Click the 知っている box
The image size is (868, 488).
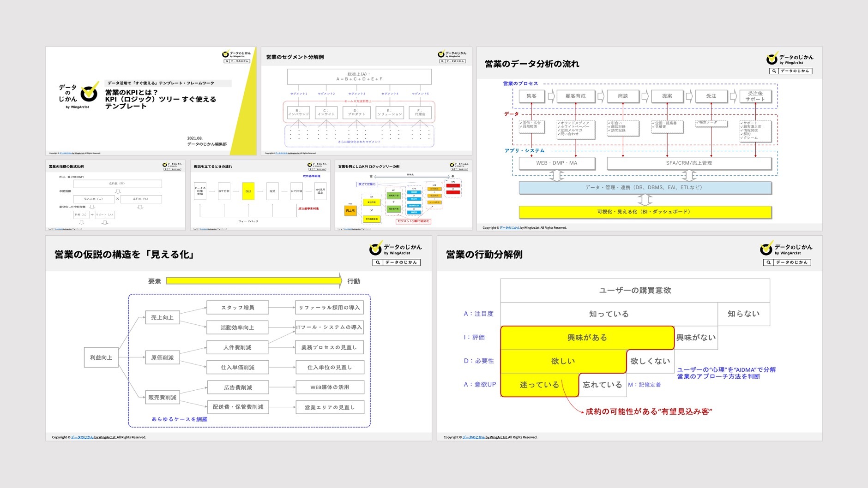[x=609, y=314]
